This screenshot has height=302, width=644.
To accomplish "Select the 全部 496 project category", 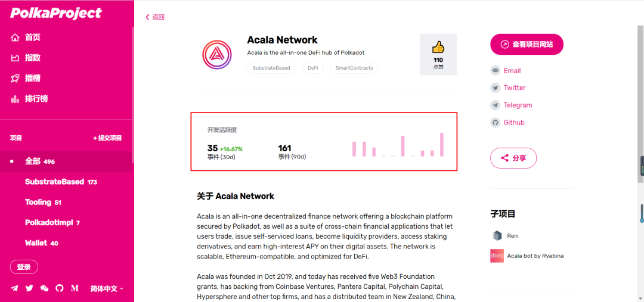I will coord(39,161).
